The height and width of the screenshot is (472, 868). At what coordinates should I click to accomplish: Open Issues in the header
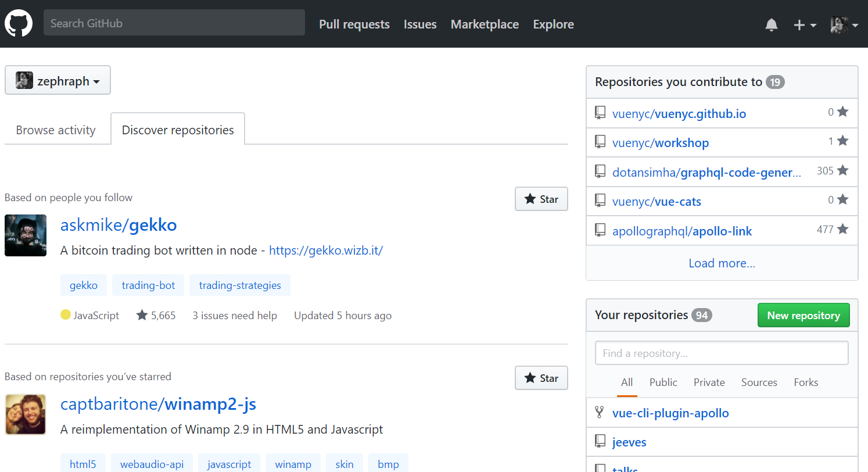[420, 24]
